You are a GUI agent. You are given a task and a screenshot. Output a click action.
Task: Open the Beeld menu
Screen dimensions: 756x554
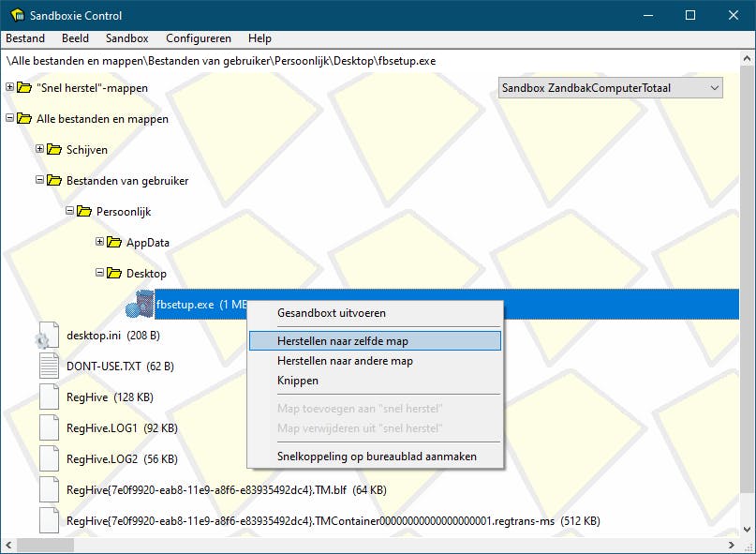[x=75, y=38]
